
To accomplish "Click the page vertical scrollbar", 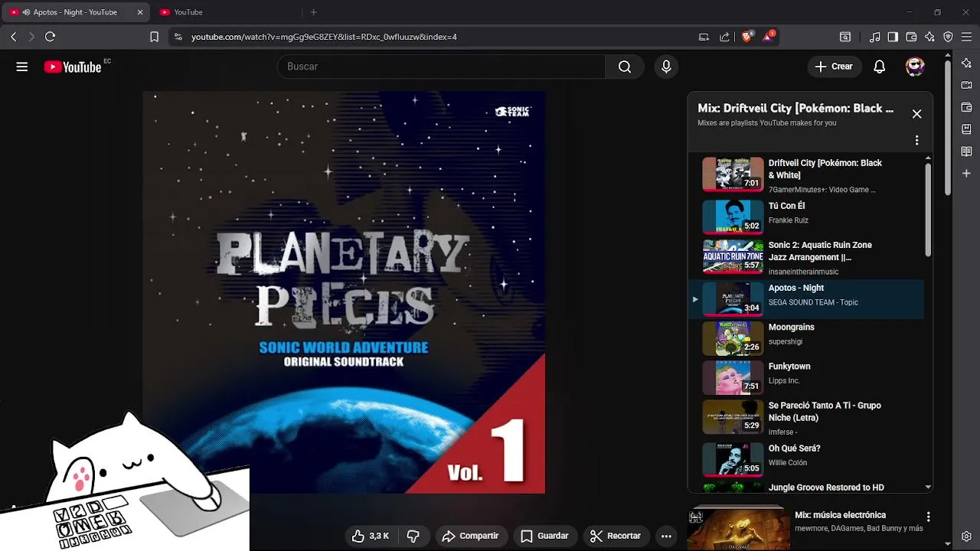I will [947, 126].
